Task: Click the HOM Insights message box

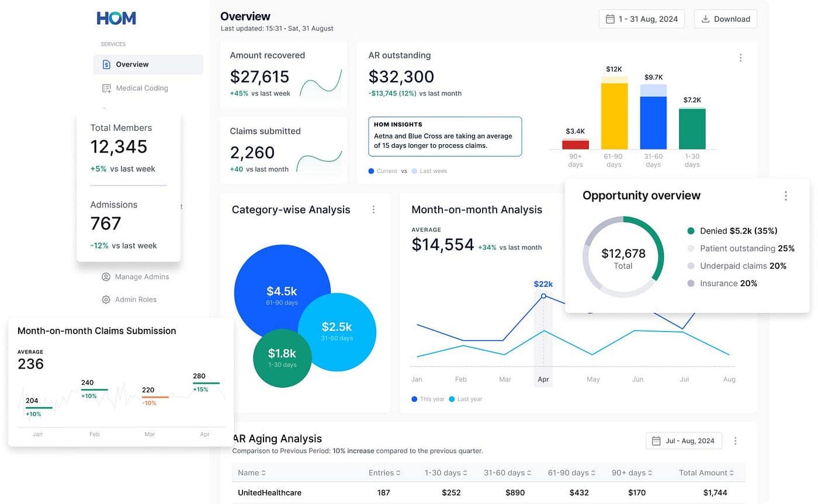Action: pyautogui.click(x=445, y=136)
